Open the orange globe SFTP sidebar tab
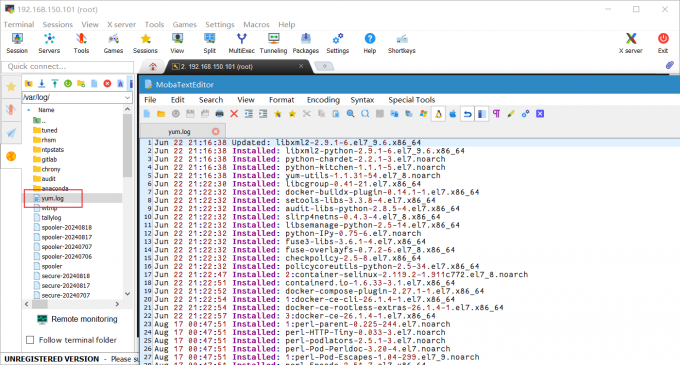 (11, 156)
